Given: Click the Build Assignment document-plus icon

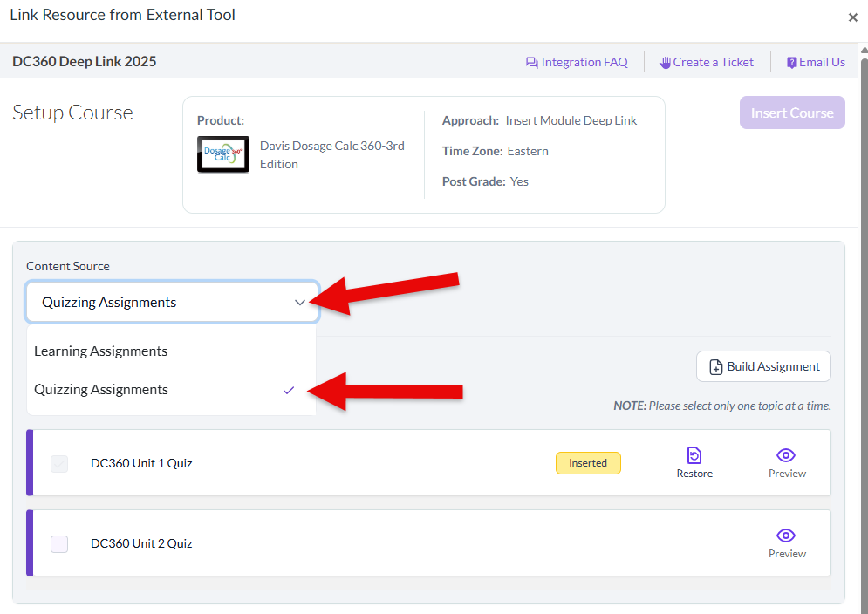Looking at the screenshot, I should pos(716,366).
